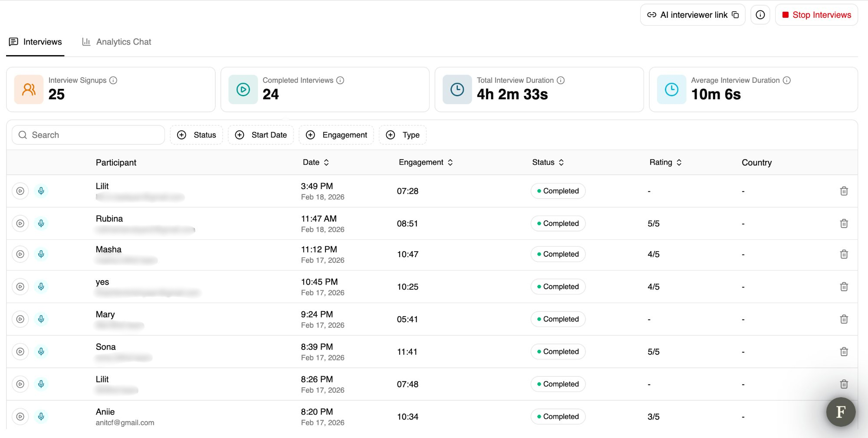Click the Interview Signups people icon
This screenshot has height=438, width=868.
click(29, 89)
